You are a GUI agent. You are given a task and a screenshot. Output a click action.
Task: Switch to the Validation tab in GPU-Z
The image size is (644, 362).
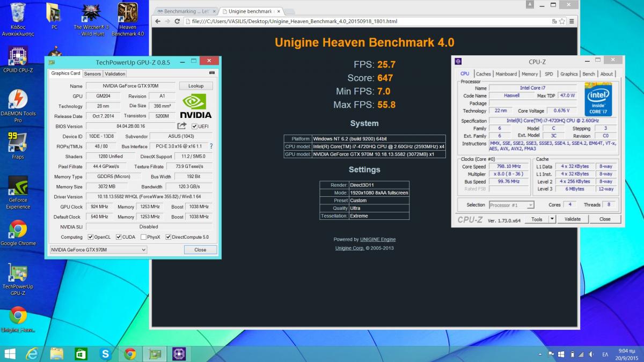tap(115, 73)
